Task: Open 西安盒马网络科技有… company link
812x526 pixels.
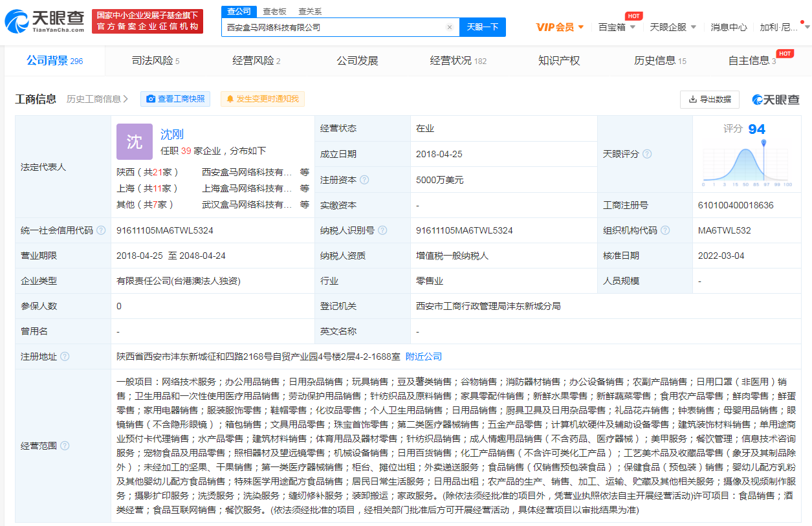Action: tap(247, 173)
